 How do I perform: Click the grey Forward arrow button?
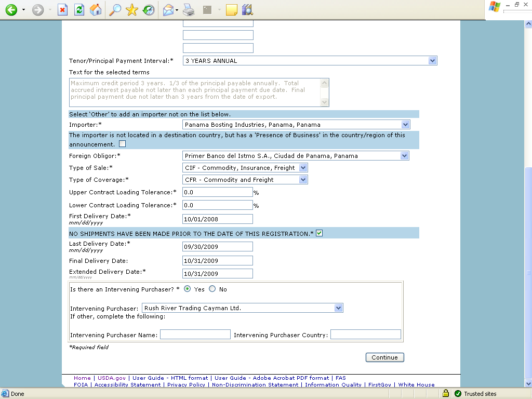(38, 10)
